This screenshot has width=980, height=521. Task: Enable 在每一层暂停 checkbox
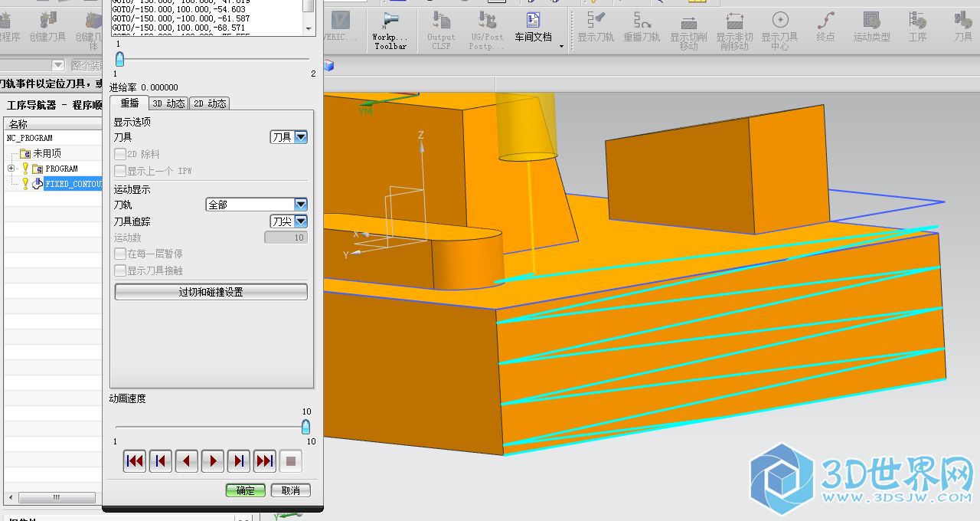coord(119,254)
